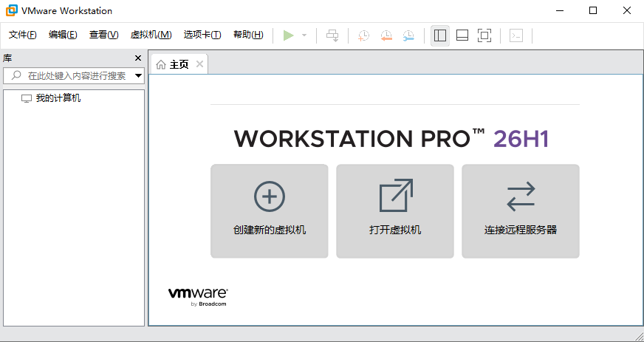Close the 库 library panel
The width and height of the screenshot is (644, 342).
coord(138,58)
